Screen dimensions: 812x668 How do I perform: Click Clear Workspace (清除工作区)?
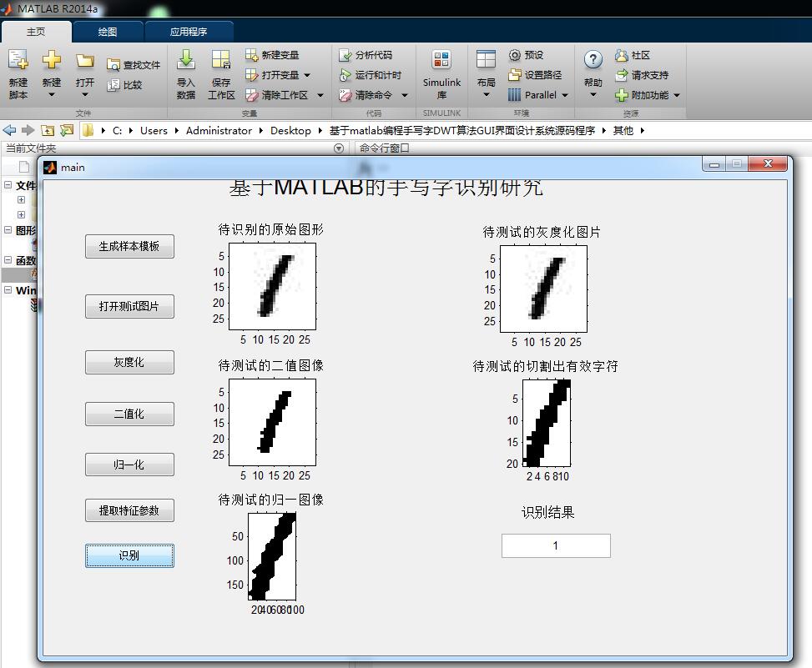pyautogui.click(x=276, y=95)
